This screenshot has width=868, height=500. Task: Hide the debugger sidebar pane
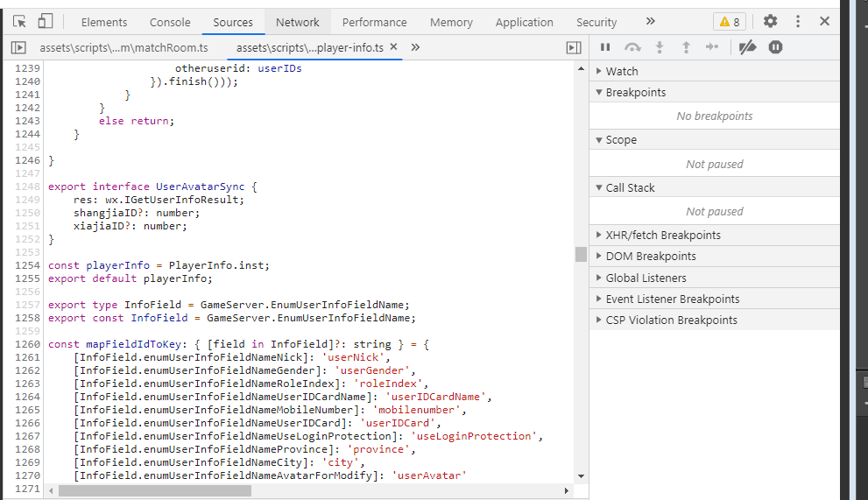[574, 47]
